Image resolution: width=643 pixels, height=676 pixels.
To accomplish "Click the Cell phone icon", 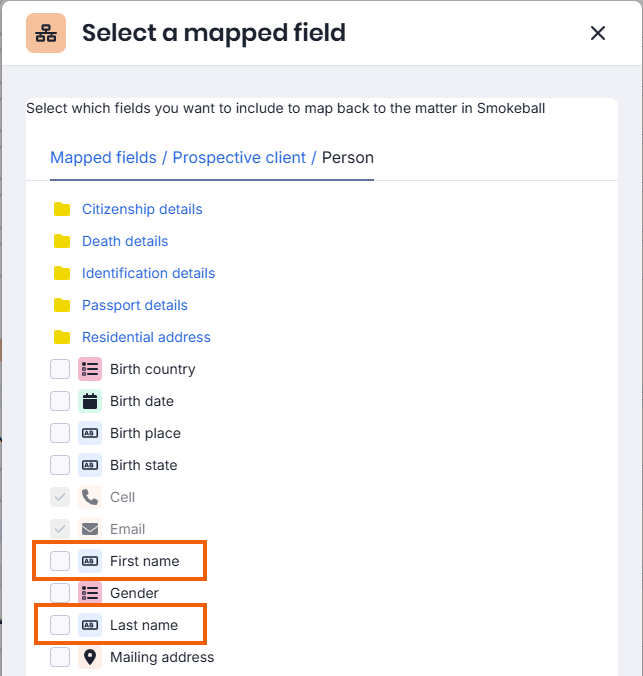I will click(x=90, y=497).
